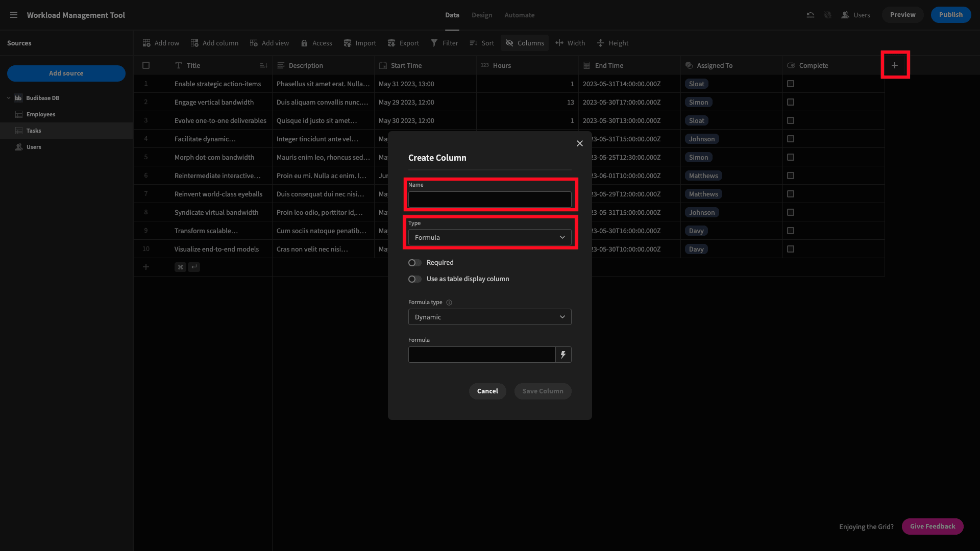Open Users from the header

click(x=855, y=15)
